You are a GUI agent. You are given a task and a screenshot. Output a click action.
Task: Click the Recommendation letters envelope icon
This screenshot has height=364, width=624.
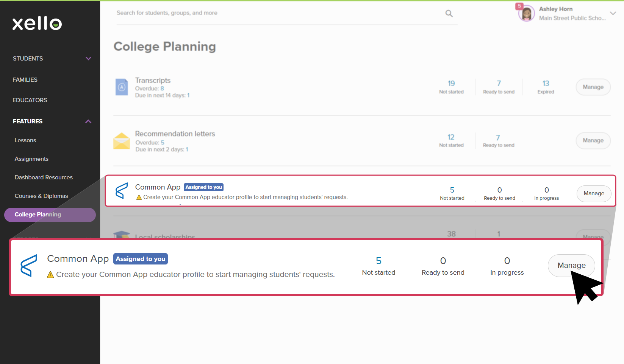122,141
